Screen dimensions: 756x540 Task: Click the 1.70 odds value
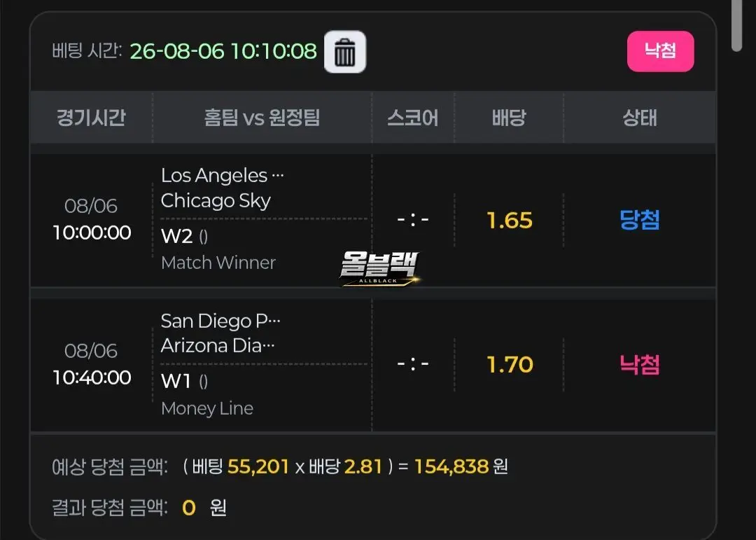[x=510, y=364]
